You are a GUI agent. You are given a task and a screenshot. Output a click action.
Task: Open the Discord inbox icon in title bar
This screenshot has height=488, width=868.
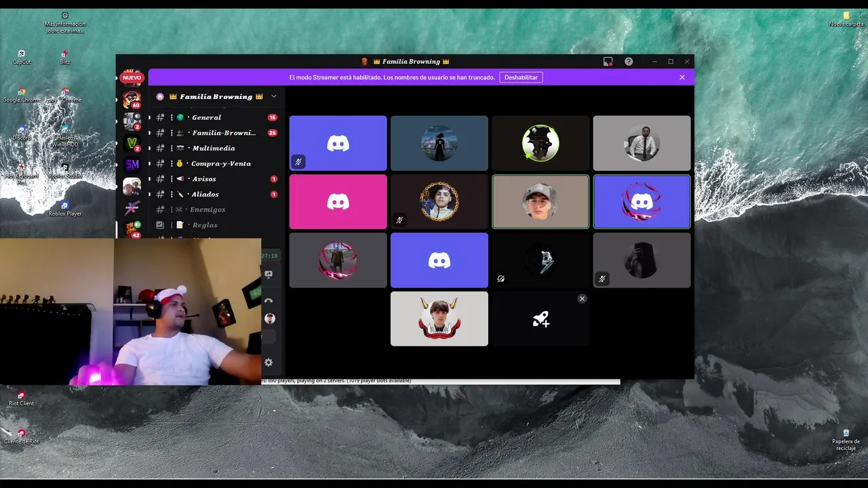pyautogui.click(x=608, y=62)
